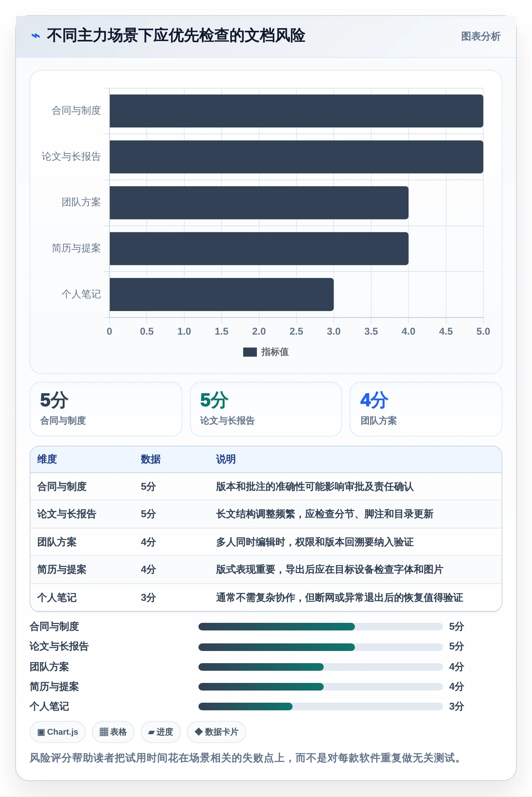532x797 pixels.
Task: Click the 维度 column header
Action: click(47, 459)
